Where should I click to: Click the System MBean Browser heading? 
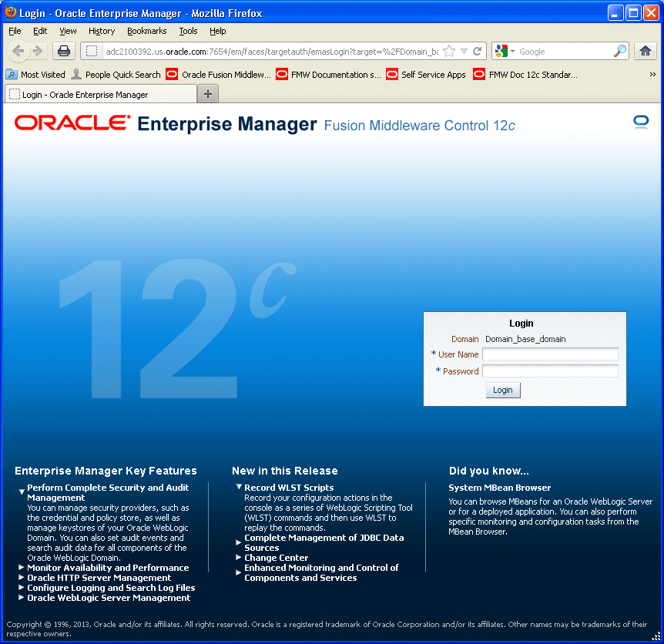pos(500,488)
